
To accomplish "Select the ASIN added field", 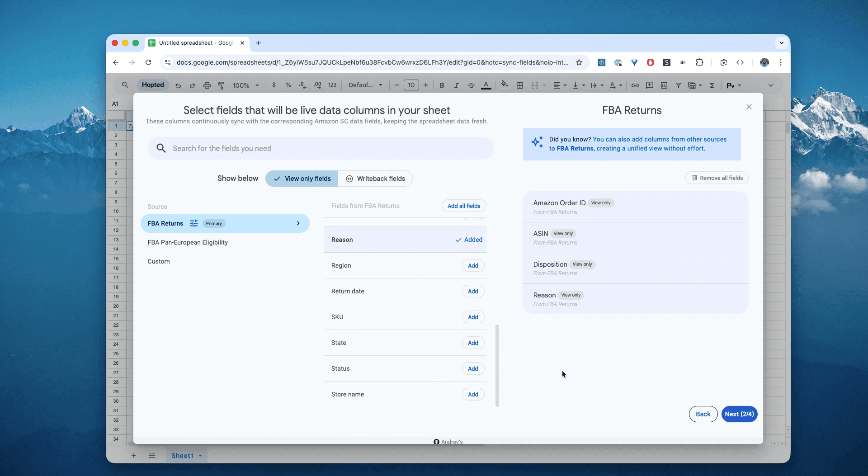I will click(635, 237).
